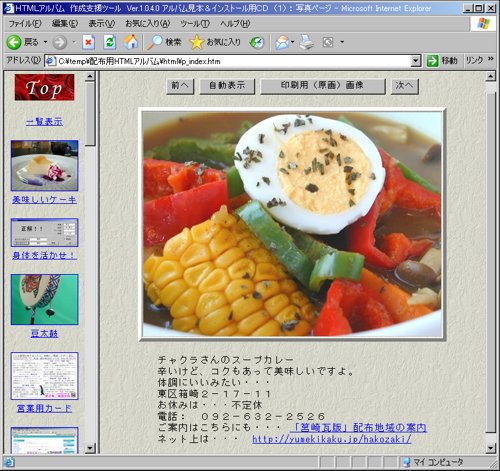Select the business card thumbnail
500x471 pixels.
click(x=44, y=376)
